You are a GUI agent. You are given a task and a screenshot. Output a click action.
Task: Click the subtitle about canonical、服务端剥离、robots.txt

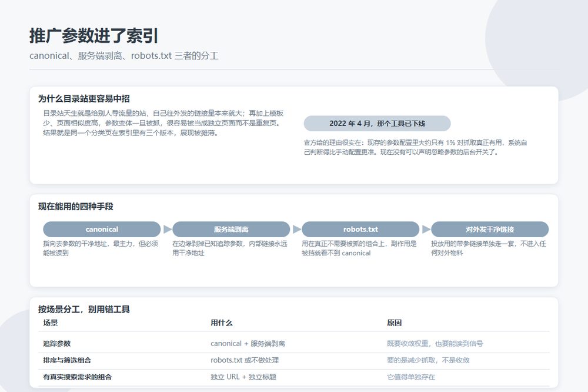click(x=123, y=56)
